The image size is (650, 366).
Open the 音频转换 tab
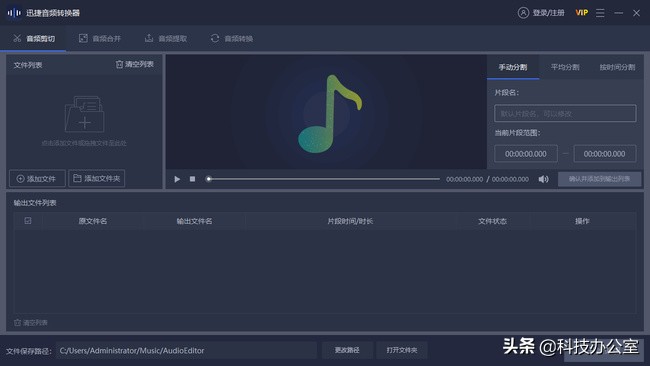pyautogui.click(x=232, y=39)
